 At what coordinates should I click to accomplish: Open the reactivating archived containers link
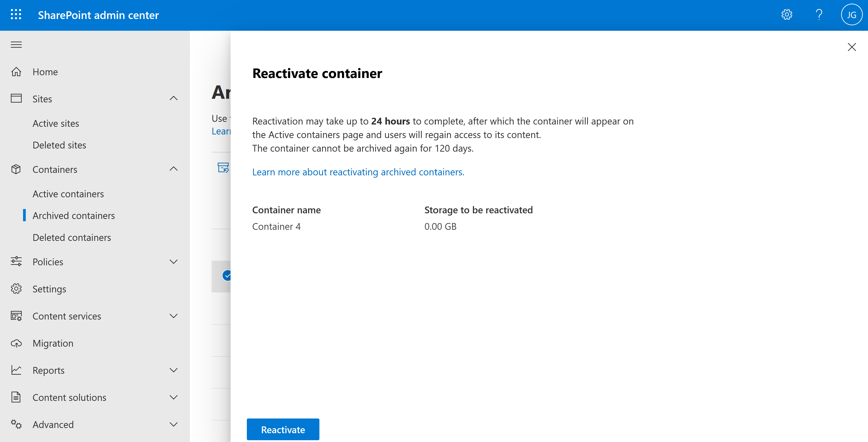pyautogui.click(x=358, y=172)
